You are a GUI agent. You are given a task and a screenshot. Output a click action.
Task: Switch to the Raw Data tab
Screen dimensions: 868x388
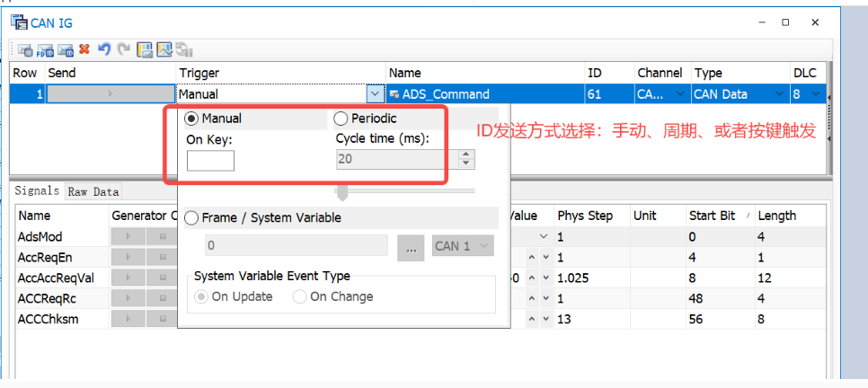(93, 191)
